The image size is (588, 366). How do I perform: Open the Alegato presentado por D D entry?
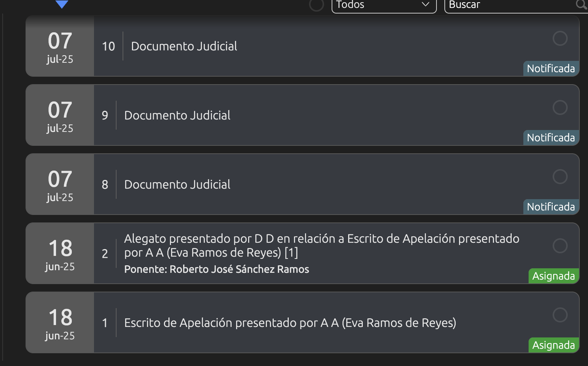[321, 245]
